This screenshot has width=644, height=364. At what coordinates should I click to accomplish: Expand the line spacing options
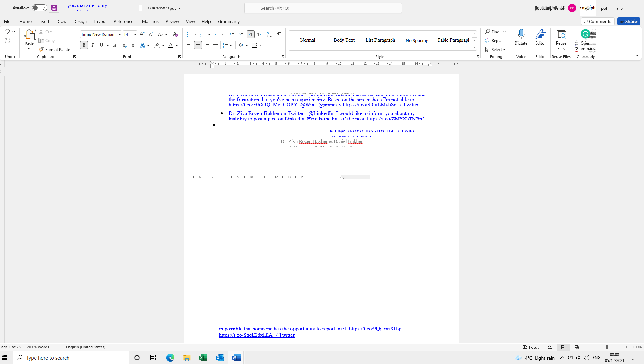[x=231, y=45]
